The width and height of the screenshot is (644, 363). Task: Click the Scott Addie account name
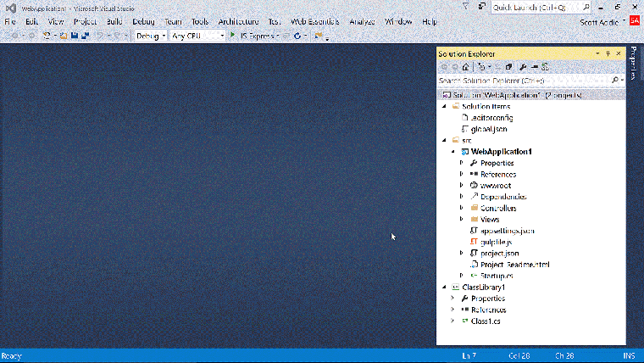point(599,22)
